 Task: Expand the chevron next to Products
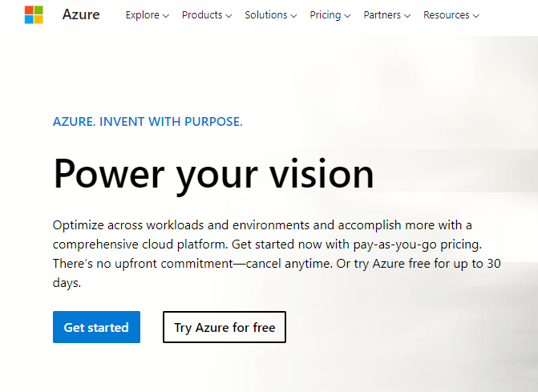point(229,16)
